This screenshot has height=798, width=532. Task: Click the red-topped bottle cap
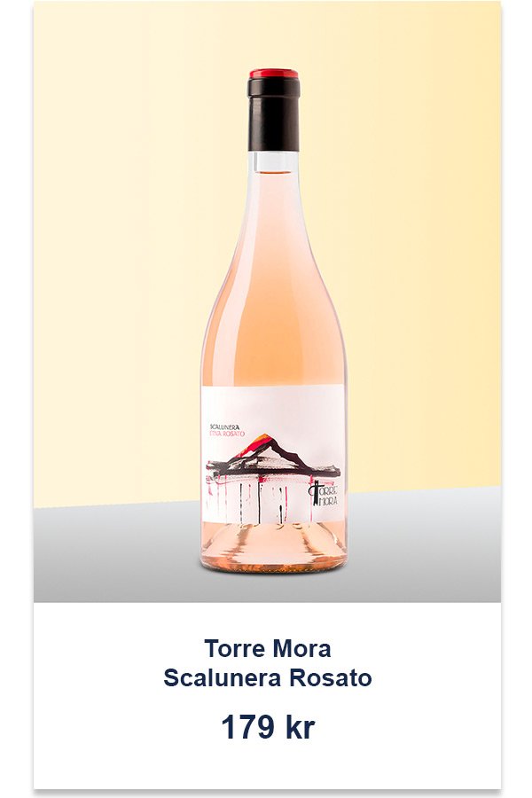pyautogui.click(x=274, y=74)
